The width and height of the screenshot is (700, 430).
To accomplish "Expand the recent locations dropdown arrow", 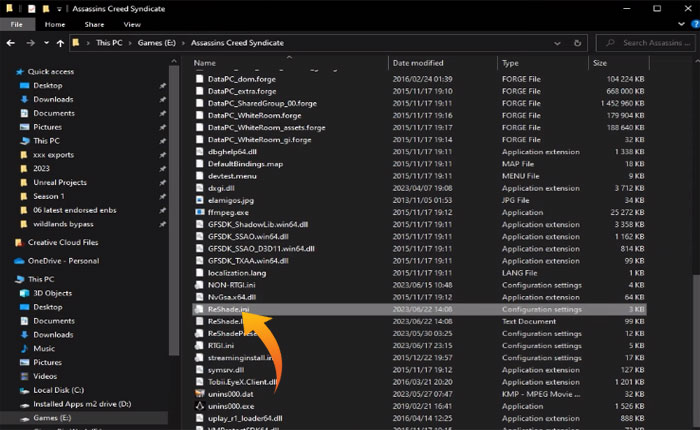I will pos(45,43).
